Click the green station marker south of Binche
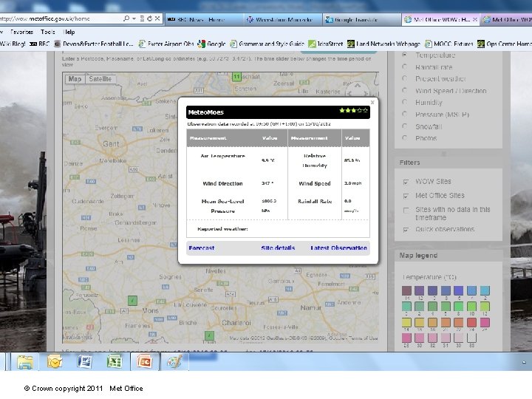 (209, 335)
